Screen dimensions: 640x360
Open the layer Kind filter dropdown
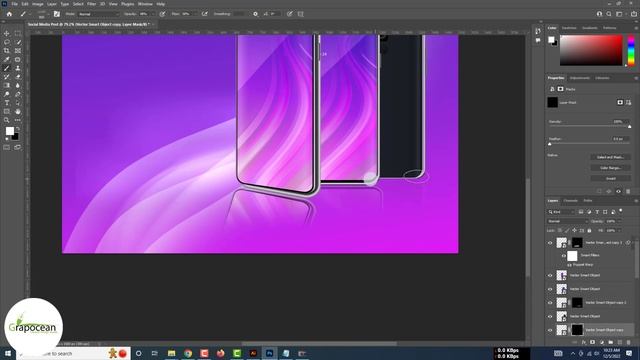tap(560, 212)
